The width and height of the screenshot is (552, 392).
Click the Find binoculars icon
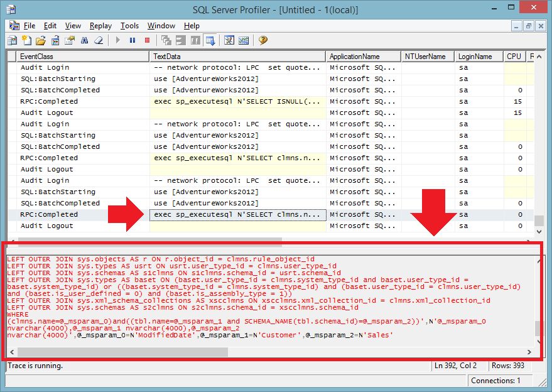tap(84, 40)
